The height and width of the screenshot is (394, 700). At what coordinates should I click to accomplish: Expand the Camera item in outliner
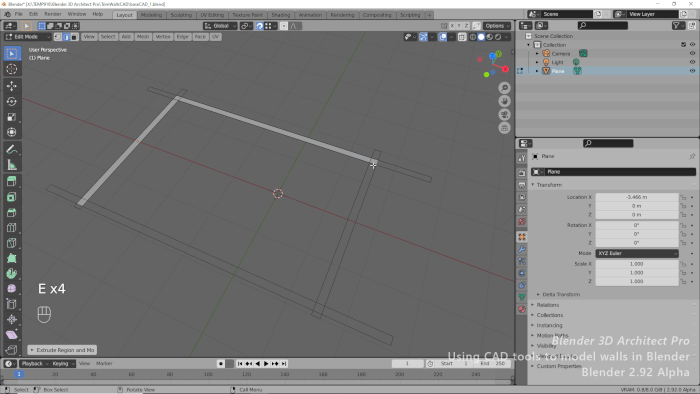537,54
